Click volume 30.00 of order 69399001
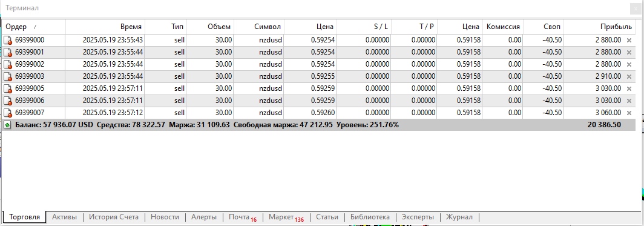The image size is (644, 226). click(224, 52)
